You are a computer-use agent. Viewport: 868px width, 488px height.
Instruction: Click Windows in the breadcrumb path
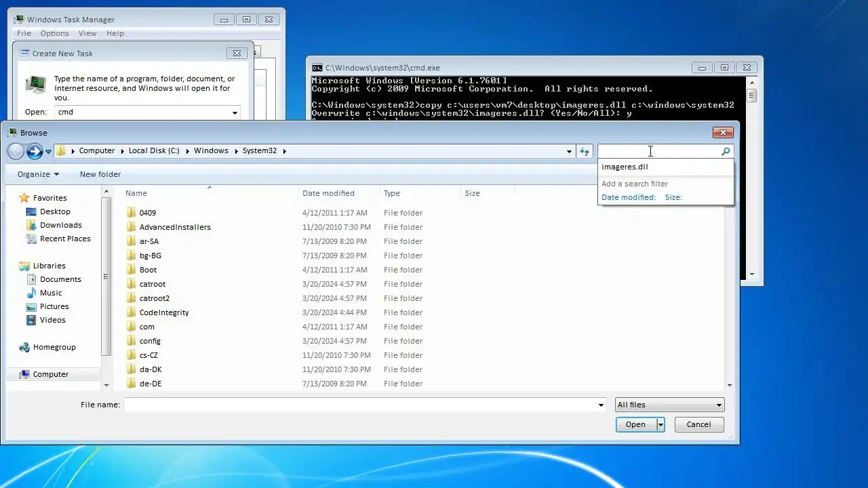(211, 150)
